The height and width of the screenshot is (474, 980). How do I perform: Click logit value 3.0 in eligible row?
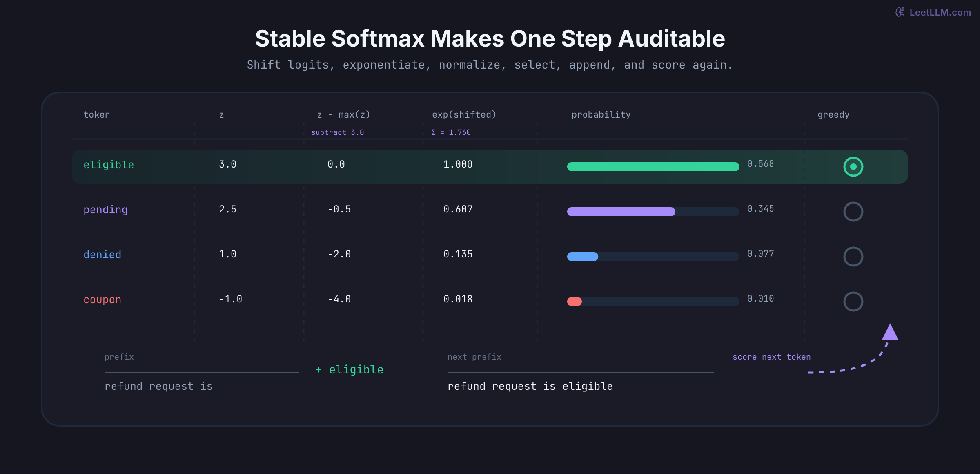[227, 164]
